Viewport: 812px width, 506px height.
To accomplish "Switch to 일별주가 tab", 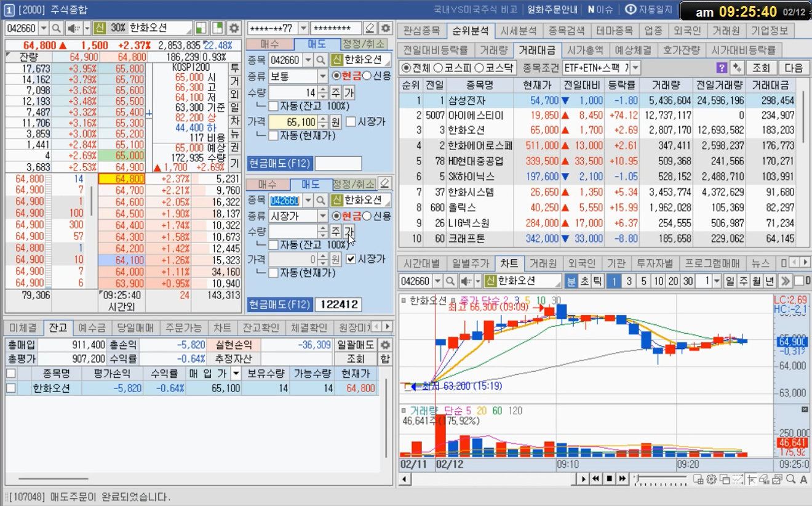I will coord(471,263).
